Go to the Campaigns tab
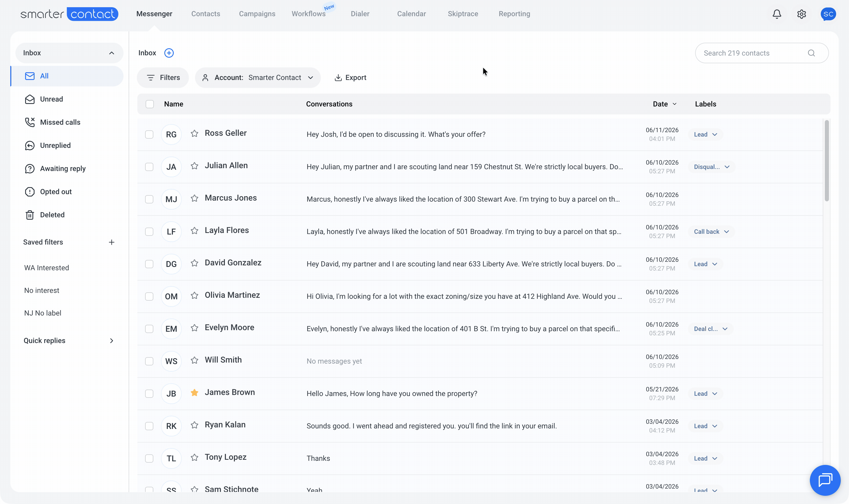 [257, 14]
